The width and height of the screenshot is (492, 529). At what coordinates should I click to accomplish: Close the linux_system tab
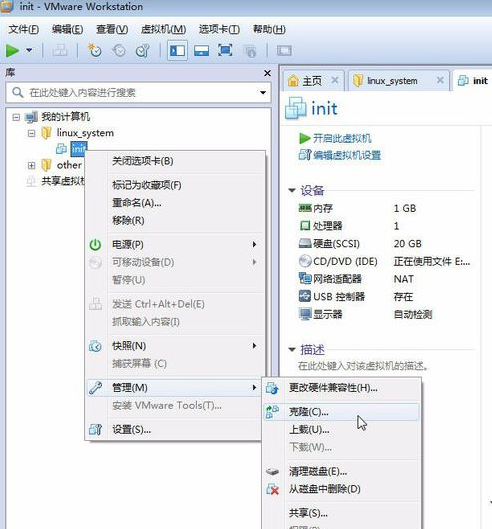(440, 80)
